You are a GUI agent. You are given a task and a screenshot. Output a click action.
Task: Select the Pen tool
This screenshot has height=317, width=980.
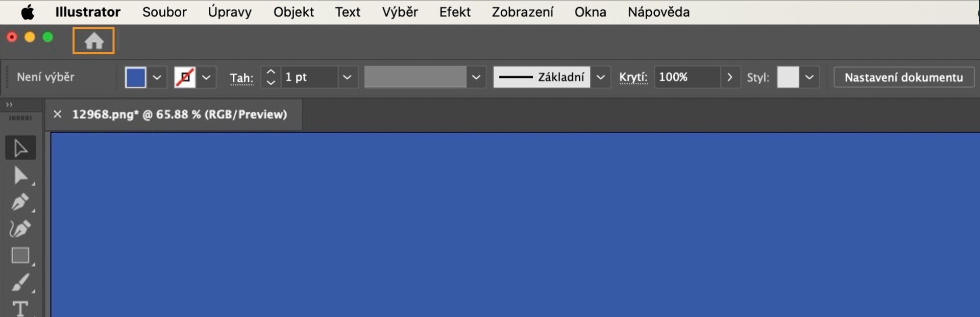20,202
